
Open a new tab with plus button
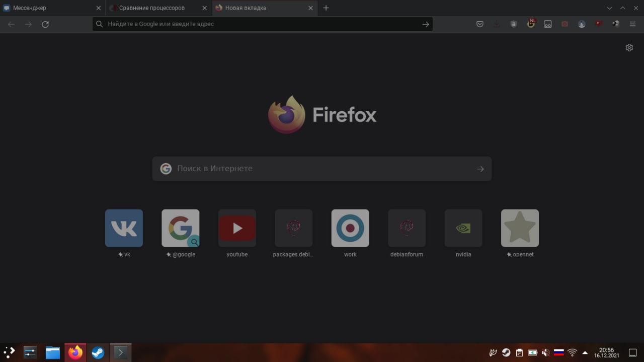pyautogui.click(x=326, y=8)
